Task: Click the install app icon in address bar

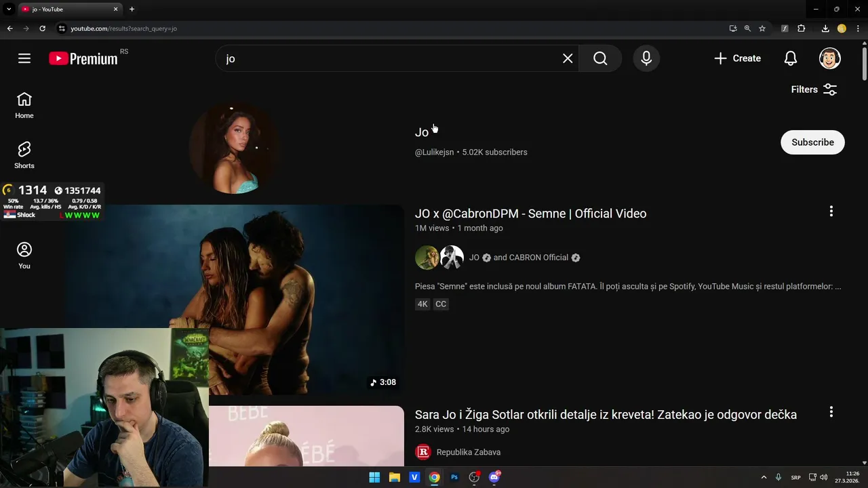Action: [x=733, y=28]
